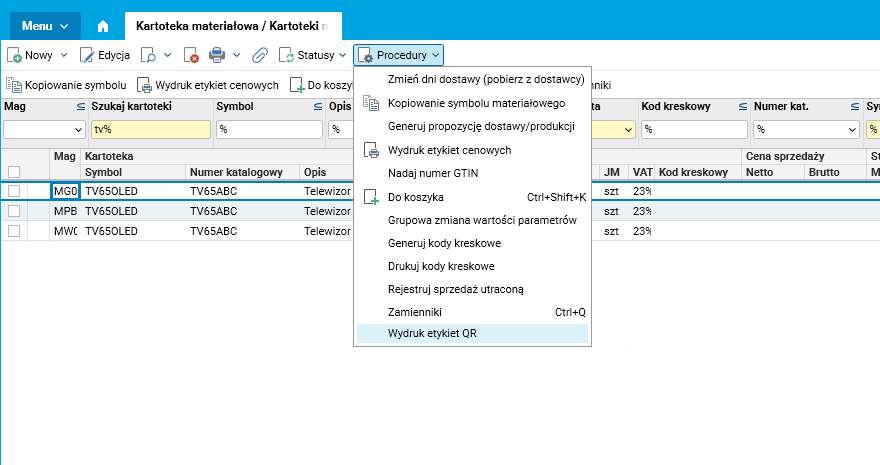Toggle the select-all checkbox in grid header
880x465 pixels.
click(x=14, y=172)
